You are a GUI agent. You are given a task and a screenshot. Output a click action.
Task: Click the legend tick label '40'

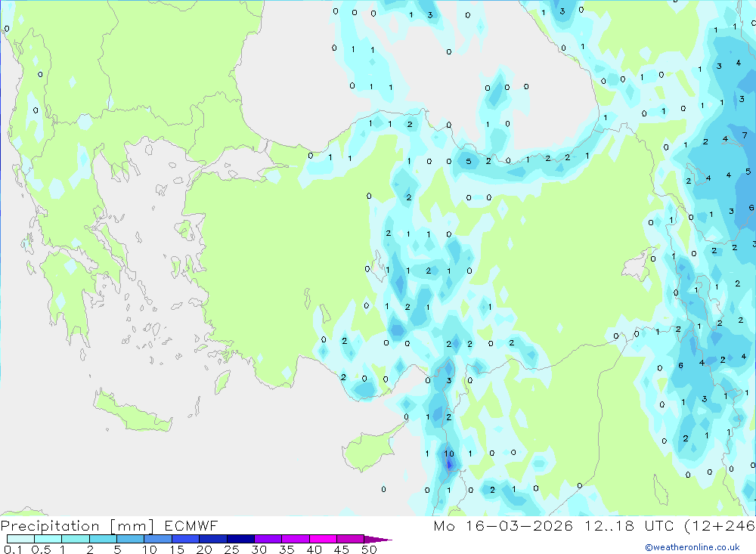coord(314,549)
